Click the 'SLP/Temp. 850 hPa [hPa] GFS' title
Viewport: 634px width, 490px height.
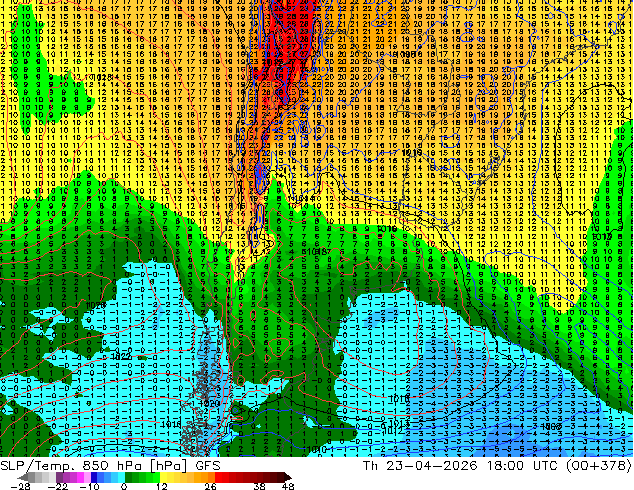coord(110,466)
